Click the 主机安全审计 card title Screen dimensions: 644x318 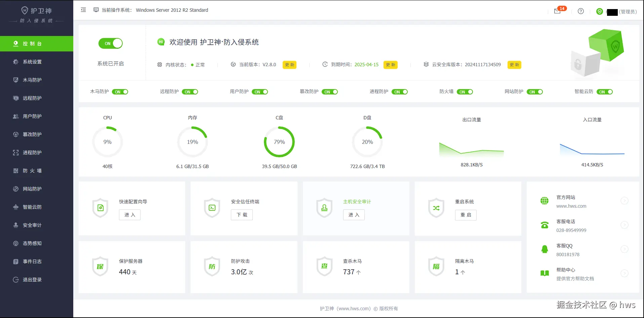pyautogui.click(x=357, y=202)
